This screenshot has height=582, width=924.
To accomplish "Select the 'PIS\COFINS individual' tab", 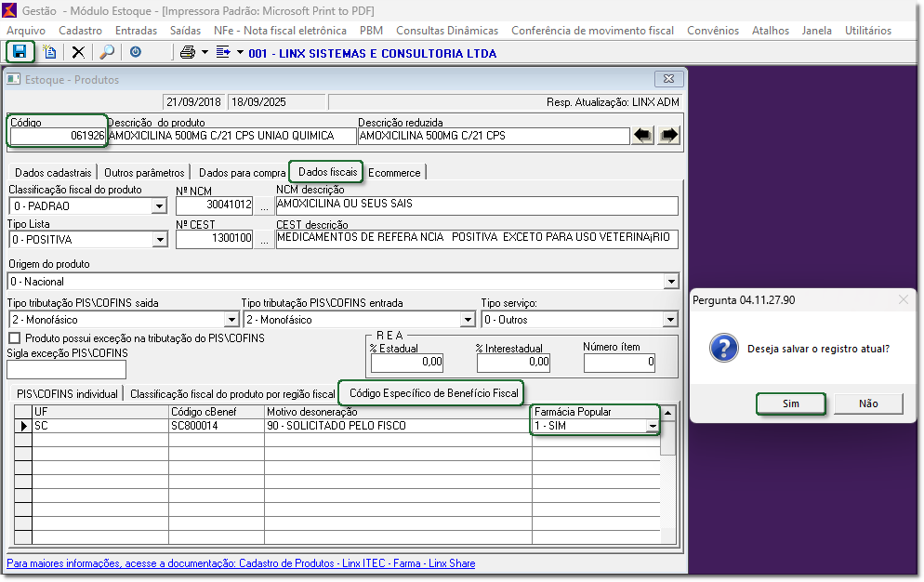I will pyautogui.click(x=67, y=393).
